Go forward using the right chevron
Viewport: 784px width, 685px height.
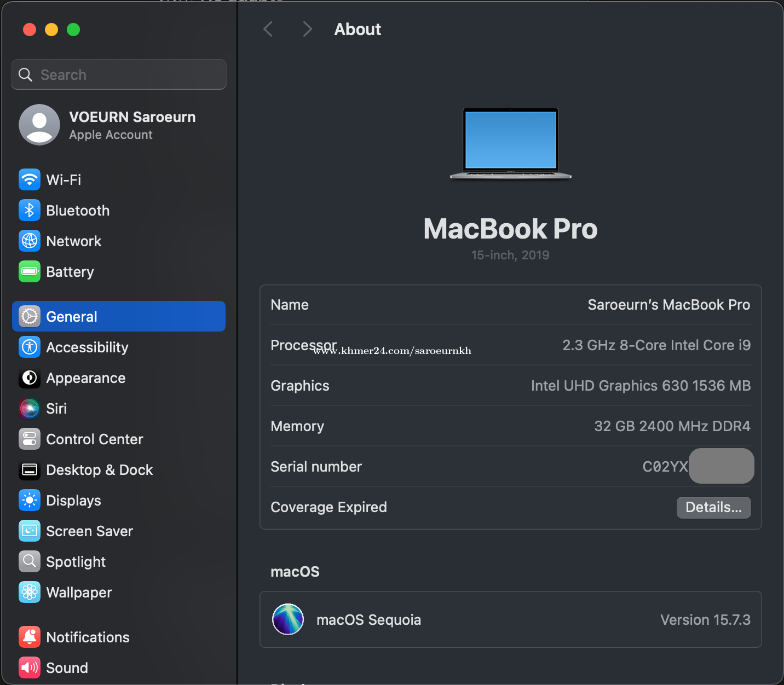pos(307,29)
